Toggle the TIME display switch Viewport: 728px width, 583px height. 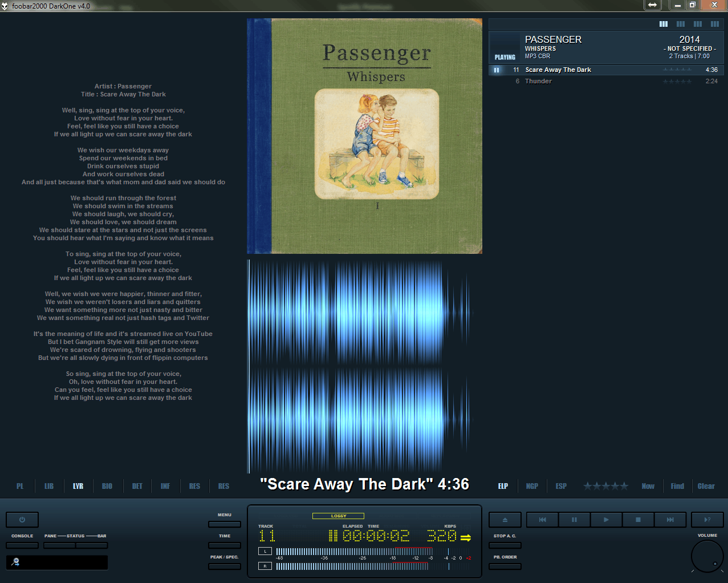(x=225, y=545)
